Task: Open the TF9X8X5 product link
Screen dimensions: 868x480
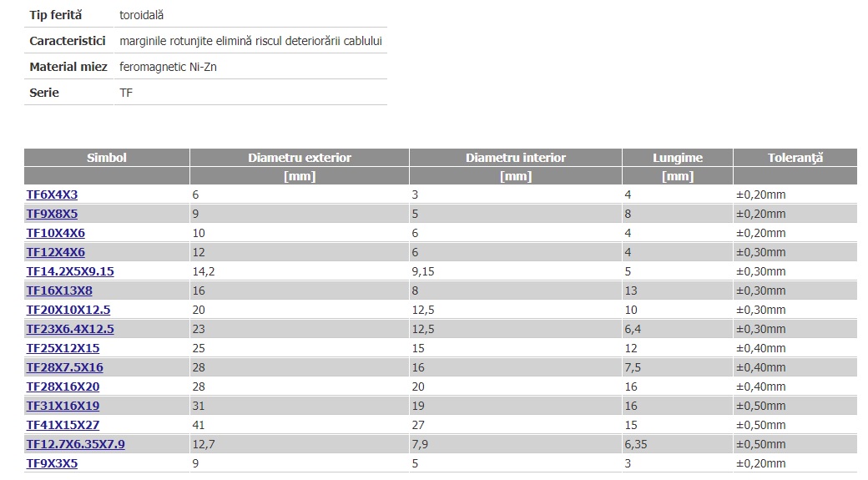Action: point(52,214)
